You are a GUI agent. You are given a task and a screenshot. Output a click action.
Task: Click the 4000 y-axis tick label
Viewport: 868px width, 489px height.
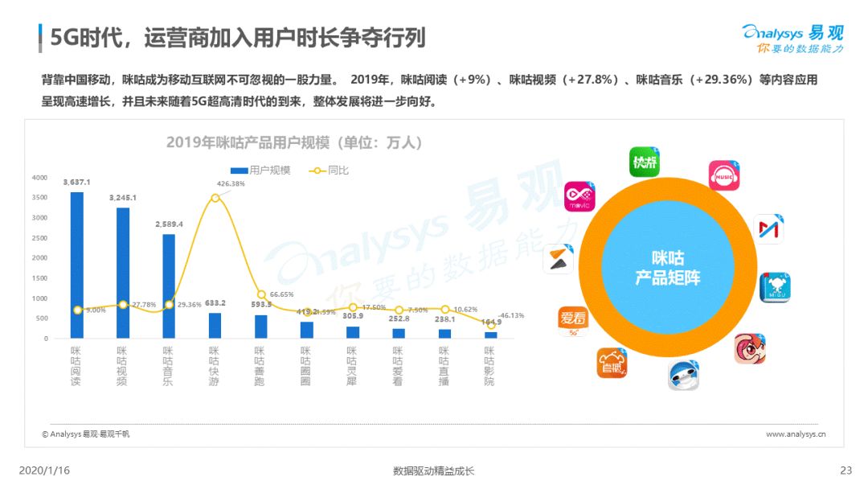[39, 178]
